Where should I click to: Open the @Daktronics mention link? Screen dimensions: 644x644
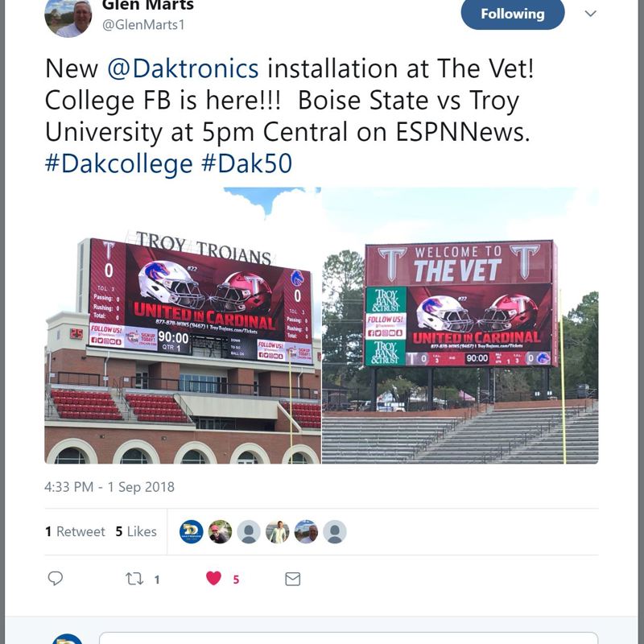[183, 68]
